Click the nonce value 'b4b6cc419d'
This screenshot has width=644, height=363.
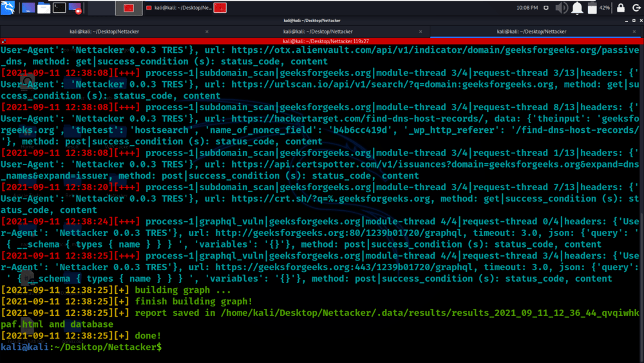coord(360,130)
